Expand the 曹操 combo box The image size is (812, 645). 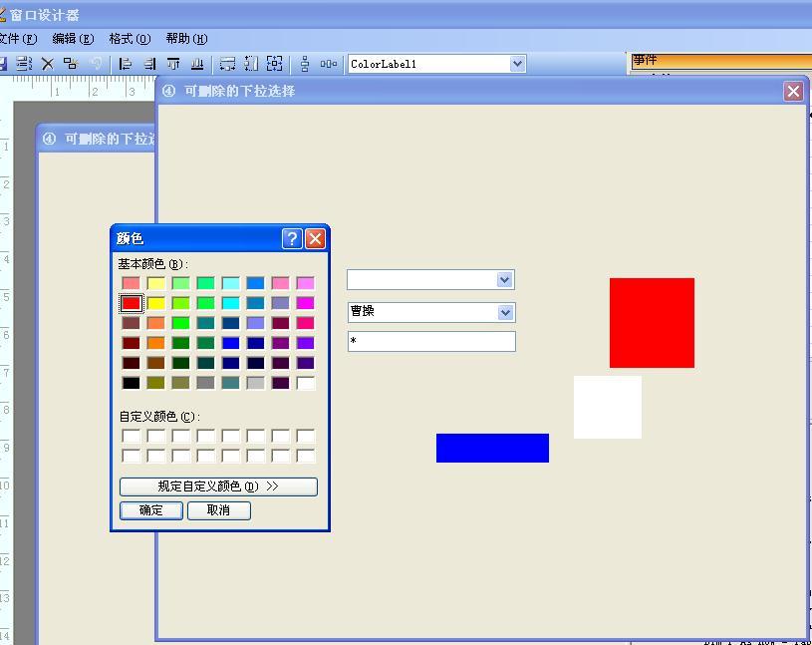click(505, 312)
